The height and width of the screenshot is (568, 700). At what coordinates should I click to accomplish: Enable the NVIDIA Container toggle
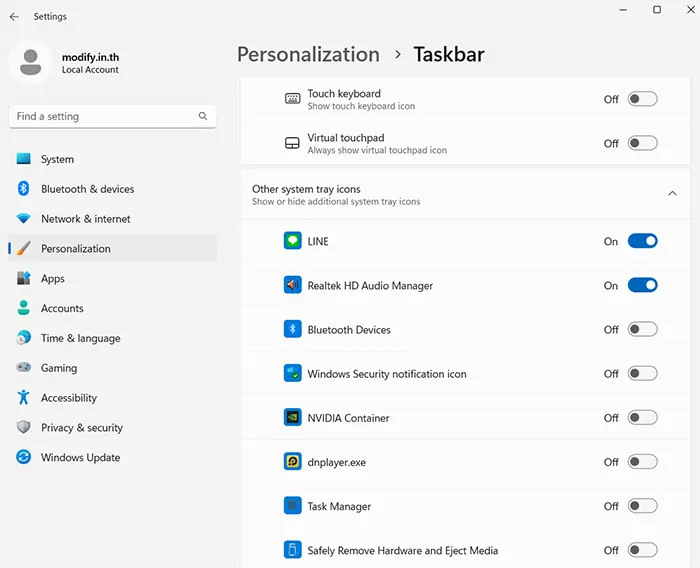click(642, 418)
